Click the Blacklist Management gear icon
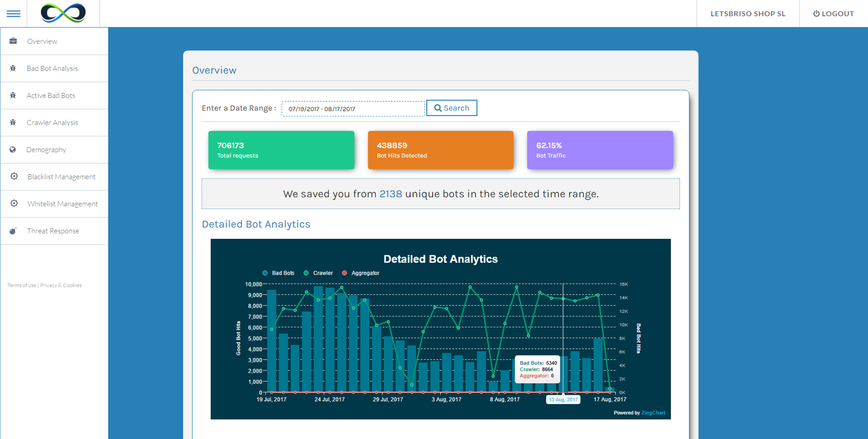This screenshot has height=439, width=868. (14, 176)
